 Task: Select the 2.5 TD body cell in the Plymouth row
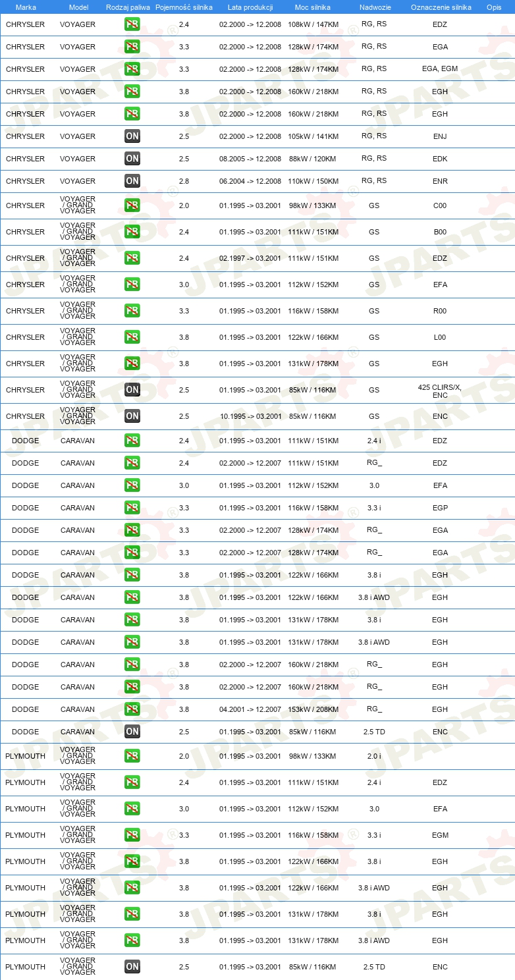tap(374, 967)
